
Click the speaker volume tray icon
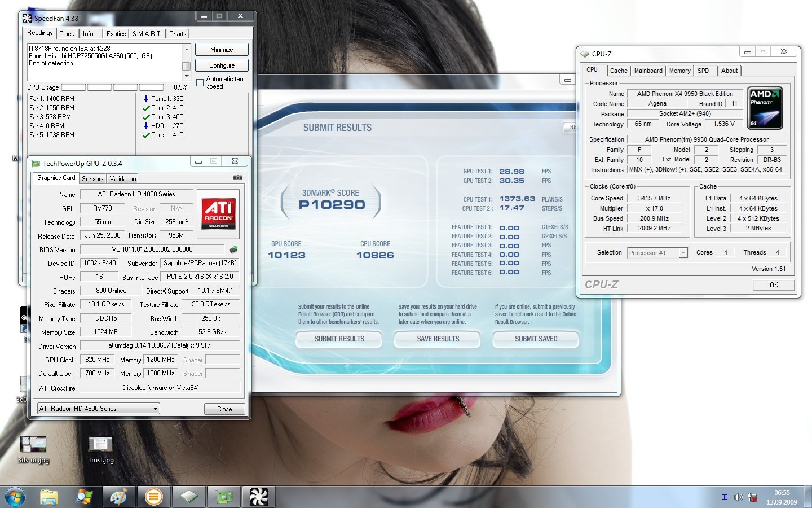click(x=738, y=497)
